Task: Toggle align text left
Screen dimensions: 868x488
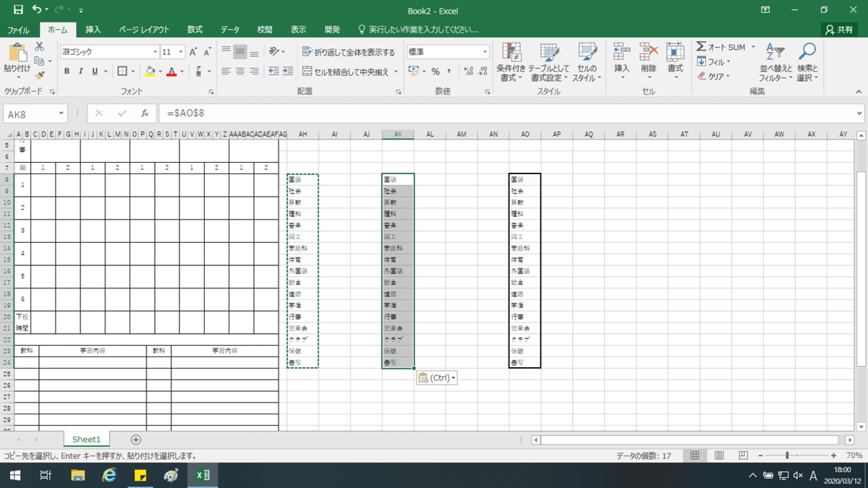Action: (x=226, y=72)
